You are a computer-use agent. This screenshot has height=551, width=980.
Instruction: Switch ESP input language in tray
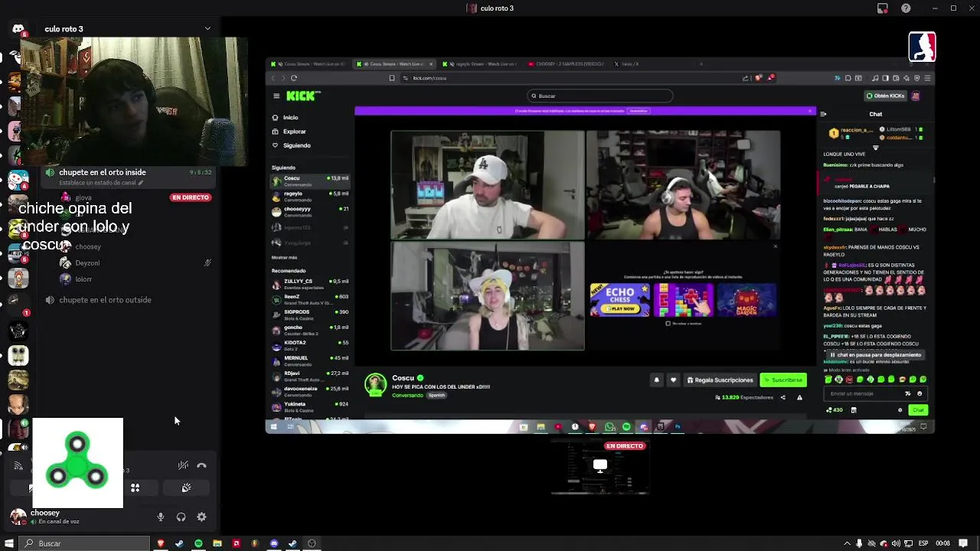tap(923, 543)
